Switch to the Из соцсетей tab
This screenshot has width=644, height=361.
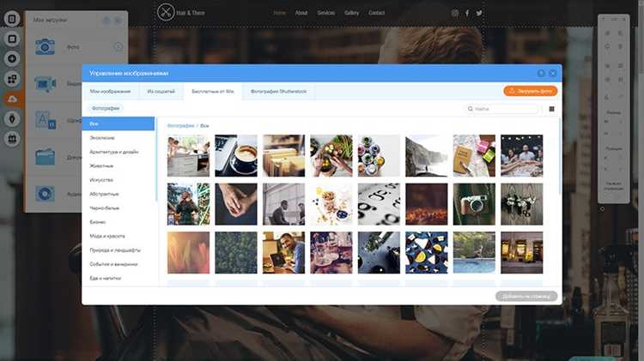click(161, 92)
